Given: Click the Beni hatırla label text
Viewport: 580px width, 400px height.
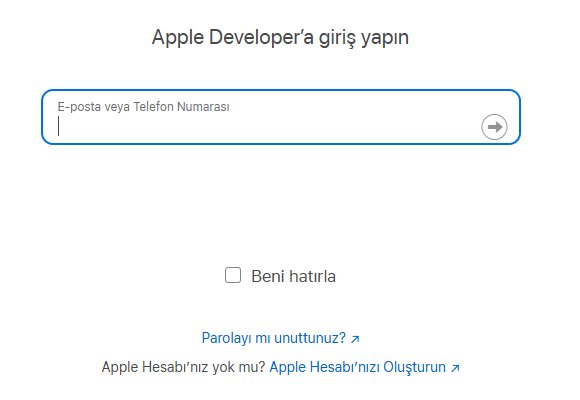Looking at the screenshot, I should (294, 276).
